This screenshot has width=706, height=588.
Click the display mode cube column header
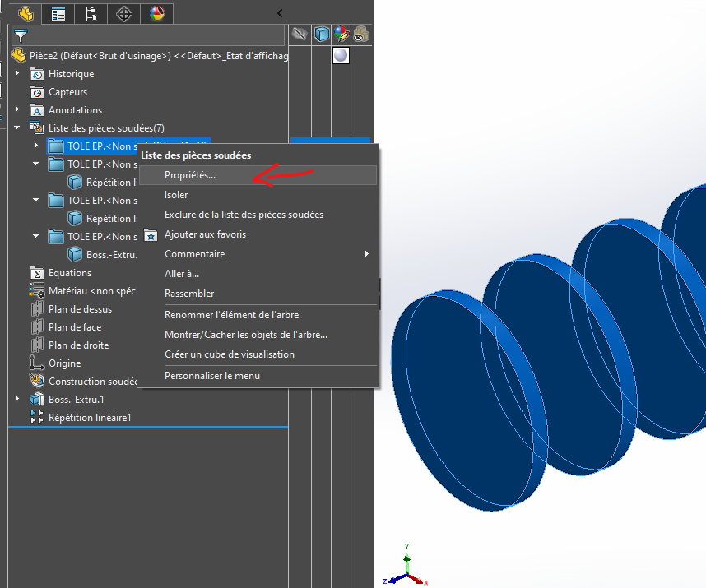click(322, 35)
